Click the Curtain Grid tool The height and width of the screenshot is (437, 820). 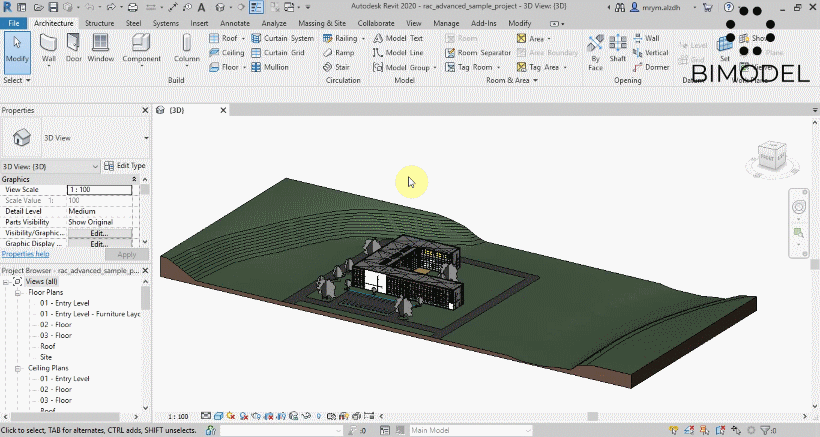(277, 53)
